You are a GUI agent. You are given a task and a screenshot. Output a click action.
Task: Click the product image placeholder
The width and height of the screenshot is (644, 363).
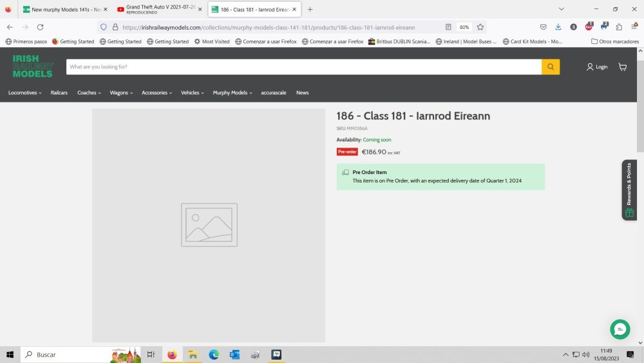coord(209,225)
